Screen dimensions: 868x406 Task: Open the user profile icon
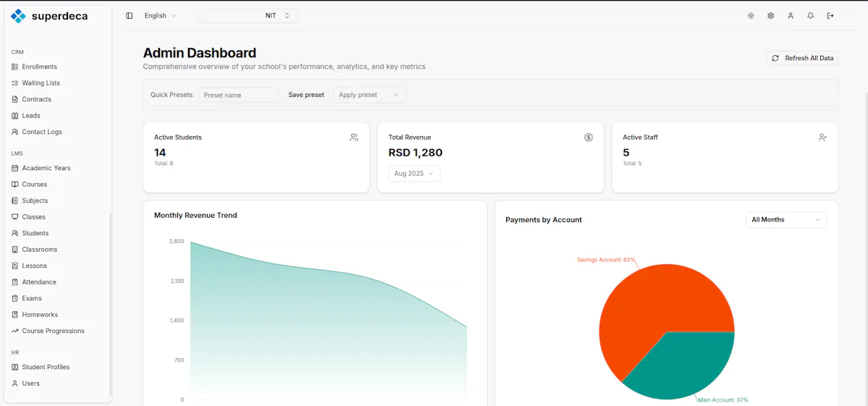791,15
